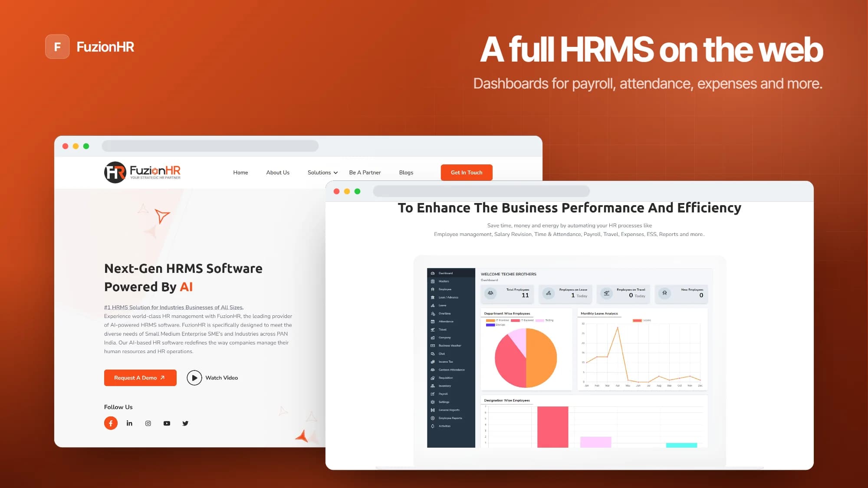
Task: Click the Total Employees card icon
Action: 490,293
